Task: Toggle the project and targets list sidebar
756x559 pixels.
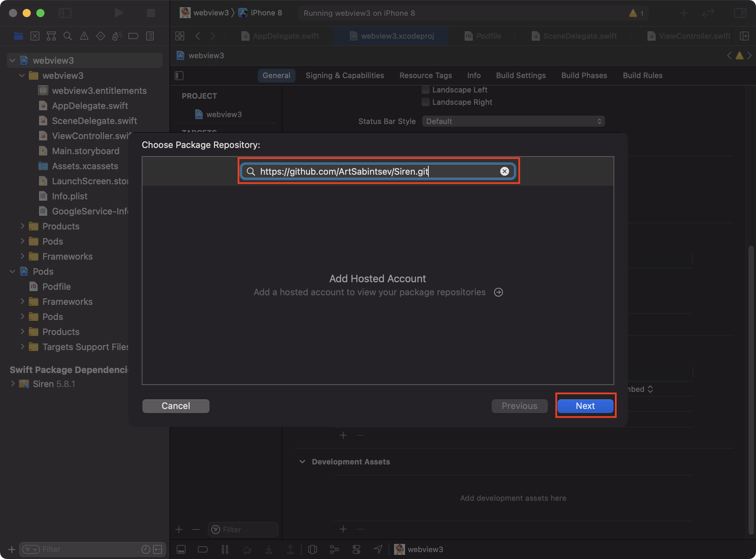Action: [179, 75]
